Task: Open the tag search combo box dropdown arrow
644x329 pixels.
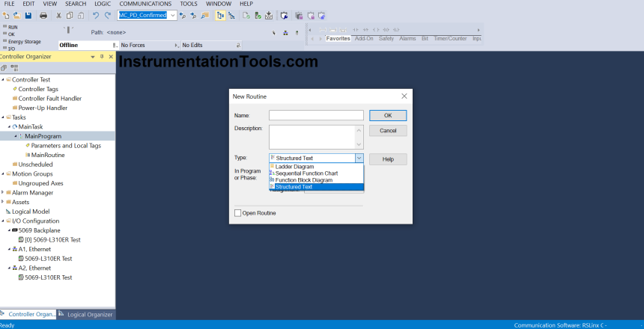Action: (x=173, y=16)
